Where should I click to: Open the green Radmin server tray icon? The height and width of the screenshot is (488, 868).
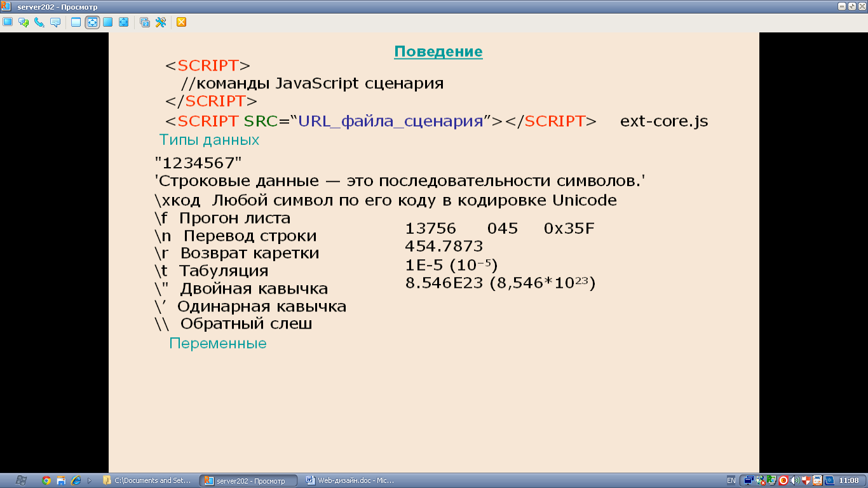771,480
